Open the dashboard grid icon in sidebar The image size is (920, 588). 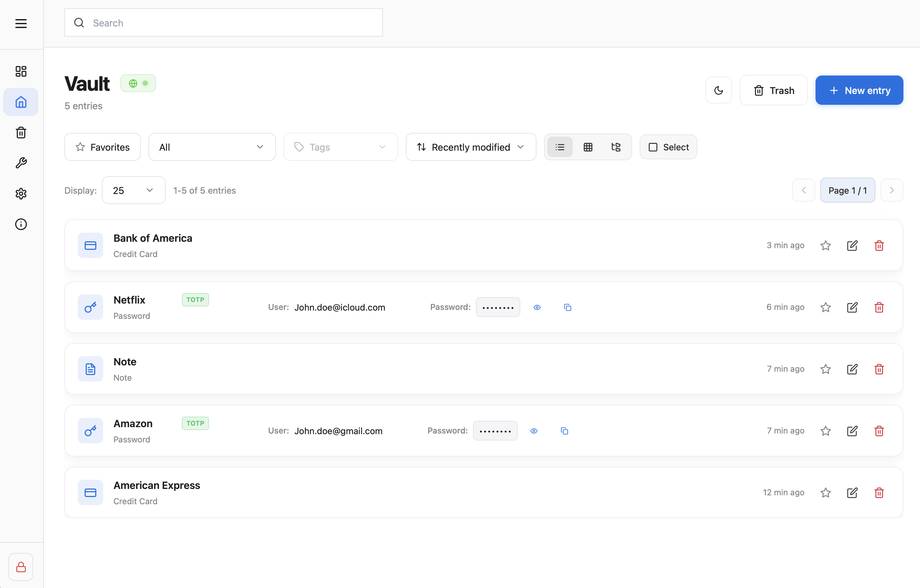21,71
